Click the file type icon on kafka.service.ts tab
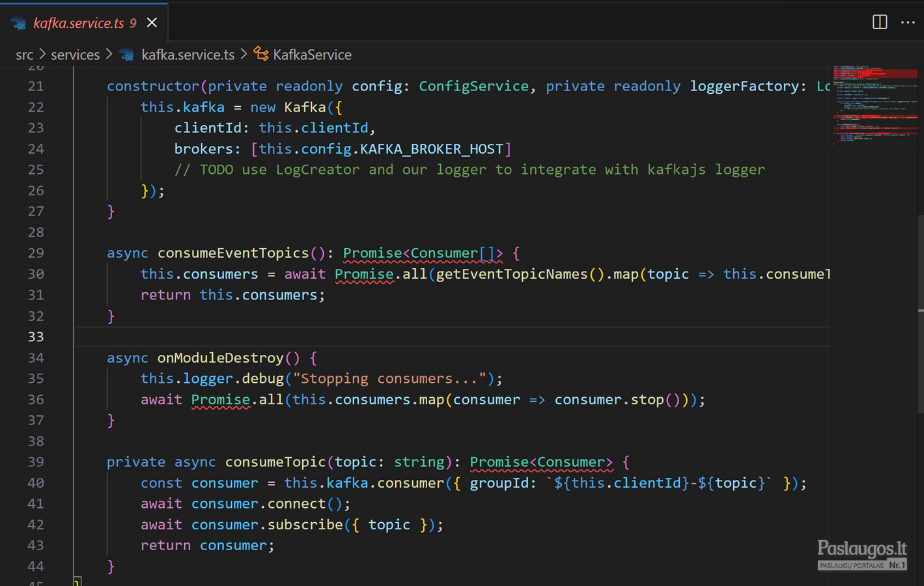Viewport: 924px width, 586px height. (x=19, y=23)
